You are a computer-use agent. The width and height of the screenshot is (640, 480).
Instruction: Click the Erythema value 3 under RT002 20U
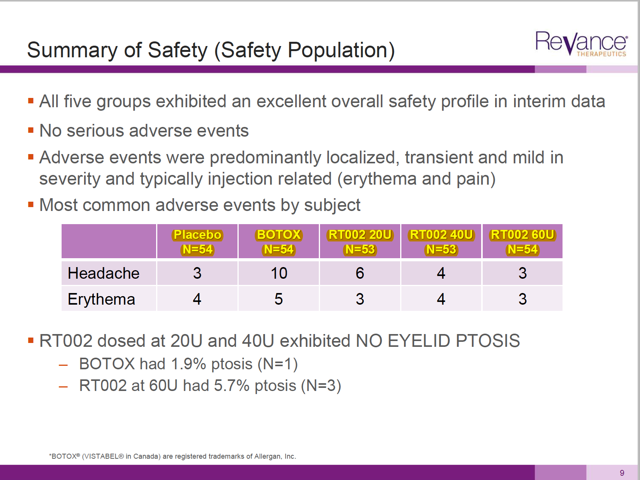point(360,299)
